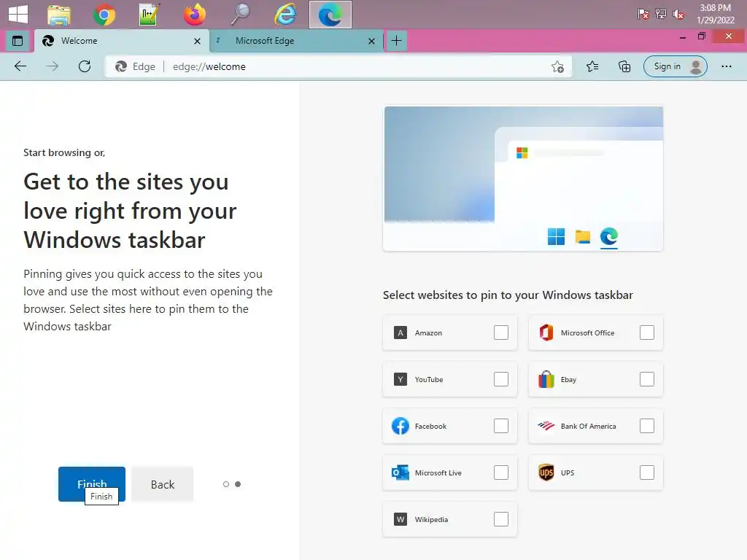This screenshot has height=560, width=747.
Task: Click the Ebay shopping bag icon
Action: (546, 379)
